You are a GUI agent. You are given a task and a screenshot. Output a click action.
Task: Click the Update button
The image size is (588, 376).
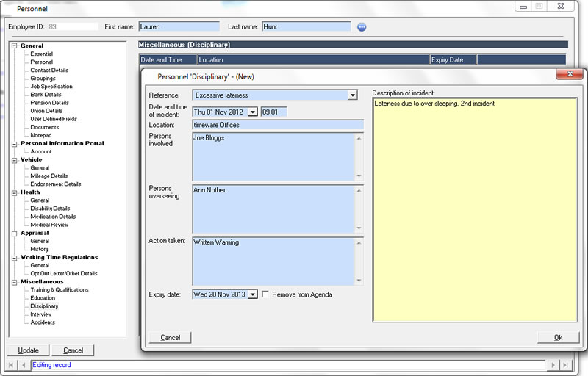[28, 350]
